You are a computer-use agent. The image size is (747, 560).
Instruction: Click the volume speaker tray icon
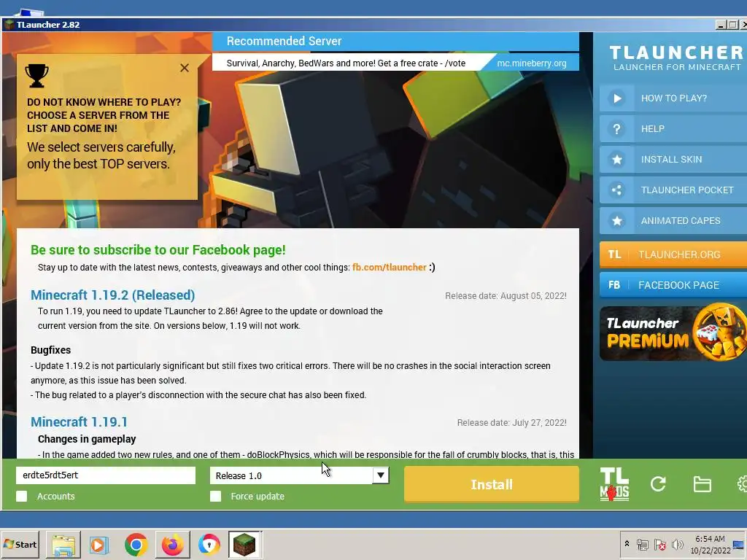[677, 544]
